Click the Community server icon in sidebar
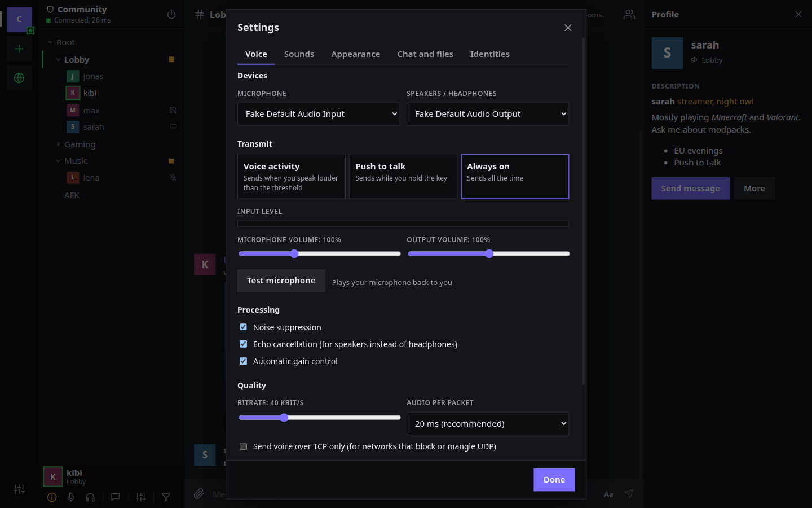Viewport: 812px width, 508px height. pyautogui.click(x=19, y=19)
